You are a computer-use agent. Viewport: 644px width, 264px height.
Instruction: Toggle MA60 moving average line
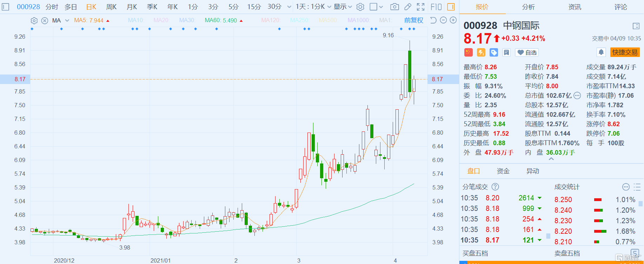(x=221, y=20)
